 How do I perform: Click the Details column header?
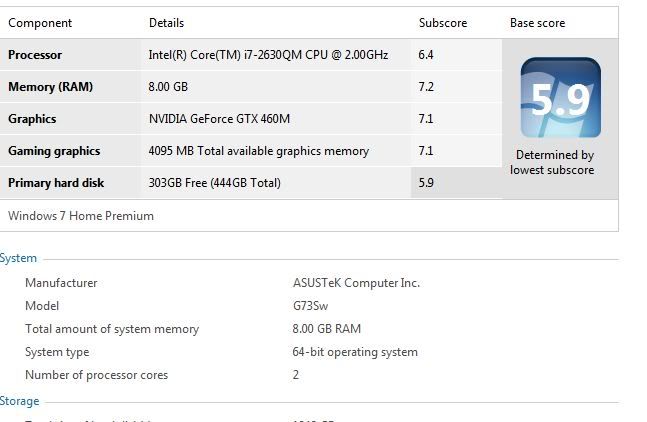tap(166, 23)
